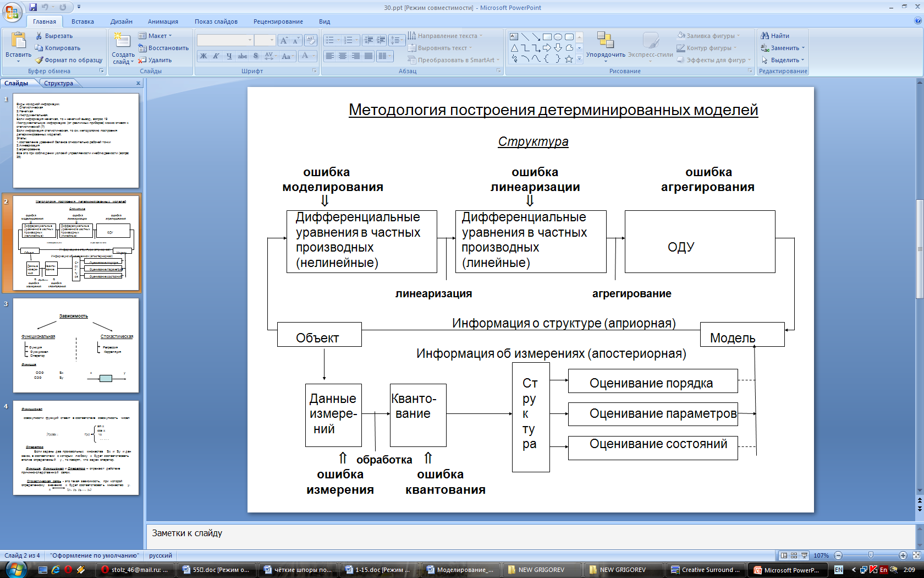The image size is (924, 578).
Task: Click the Clear Formatting eraser icon
Action: (310, 40)
